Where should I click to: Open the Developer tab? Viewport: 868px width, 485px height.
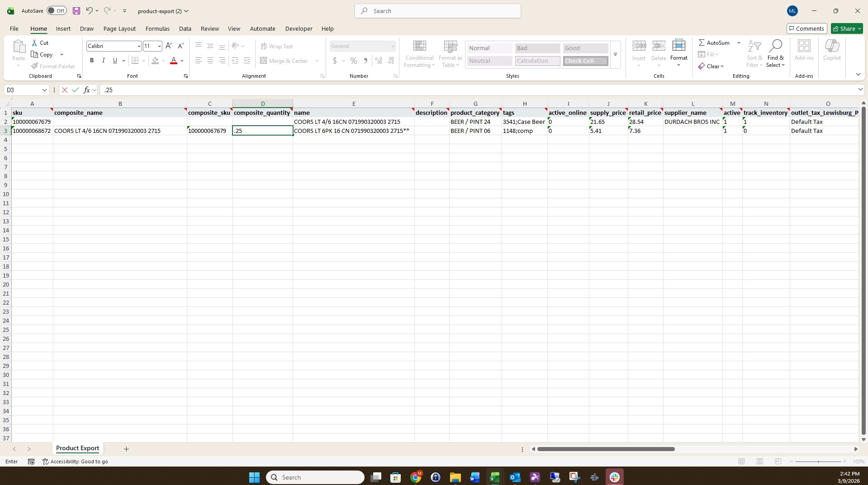299,28
